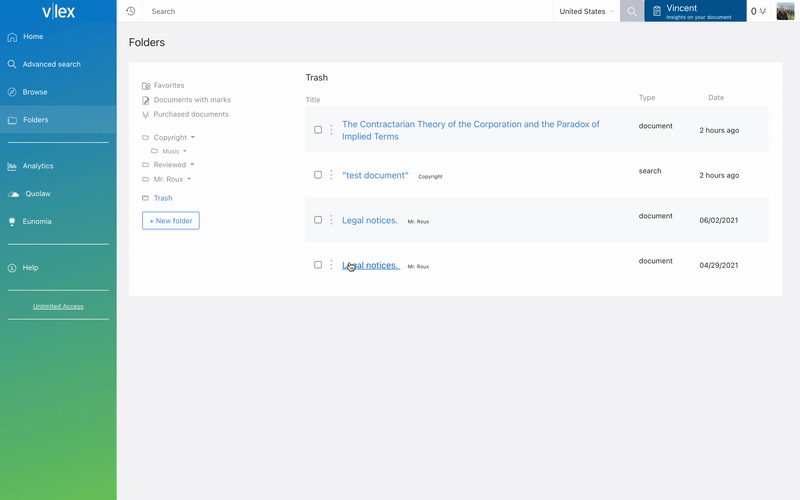Open Quolaw in sidebar

(x=38, y=194)
